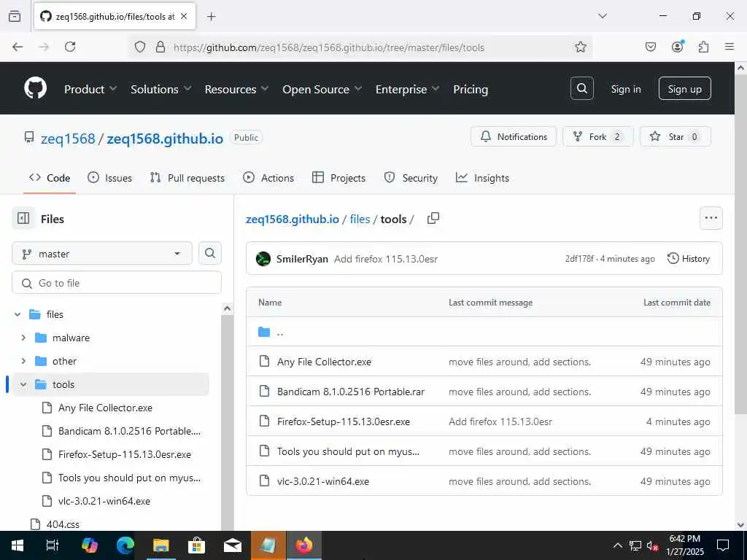Image resolution: width=747 pixels, height=560 pixels.
Task: Open the Product dropdown menu
Action: click(x=90, y=89)
